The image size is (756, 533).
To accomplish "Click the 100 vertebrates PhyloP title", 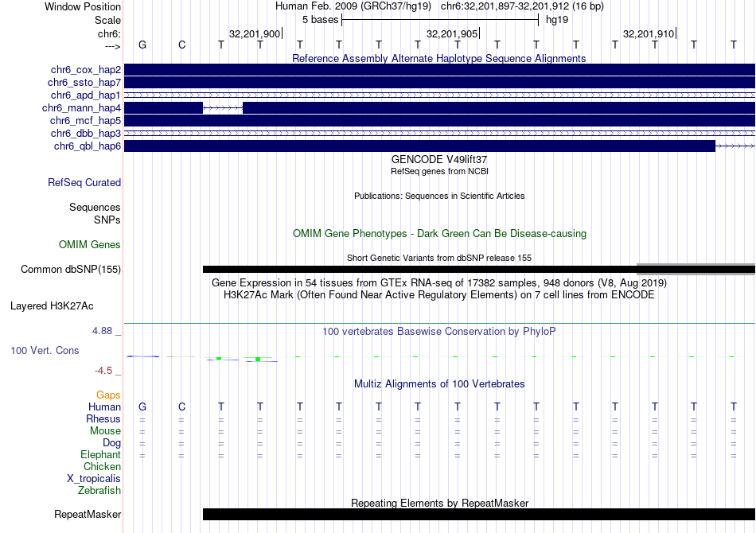I will click(438, 332).
